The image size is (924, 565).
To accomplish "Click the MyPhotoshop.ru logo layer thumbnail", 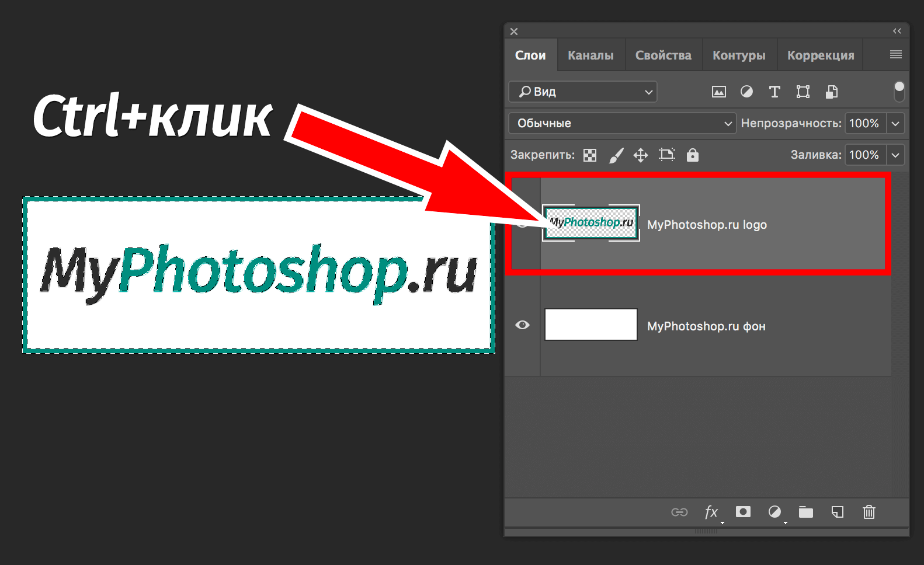I will coord(591,223).
